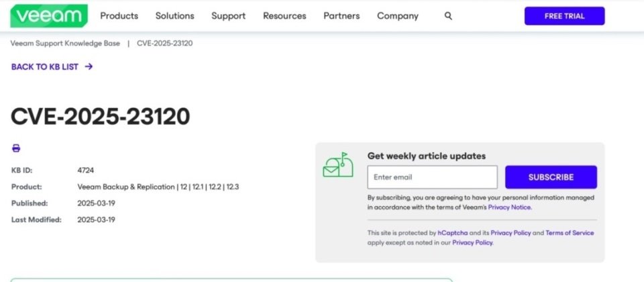Click BACK TO KB LIST link

coord(45,66)
